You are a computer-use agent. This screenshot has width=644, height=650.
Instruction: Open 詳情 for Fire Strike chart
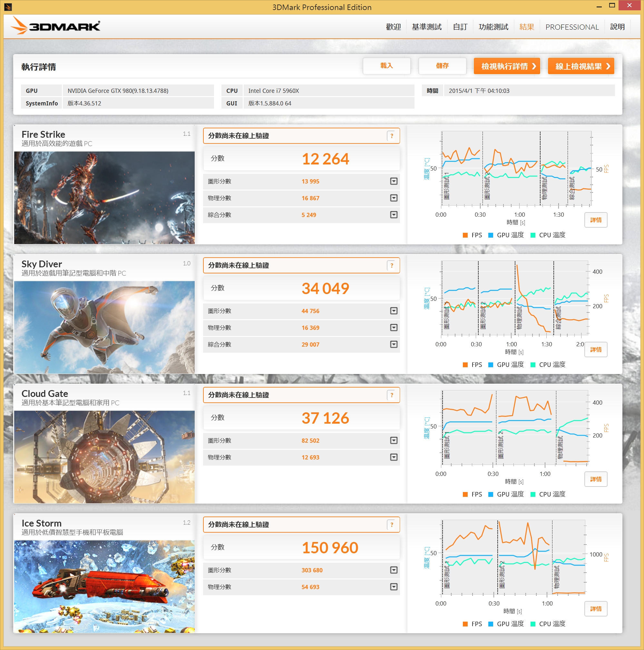coord(596,220)
